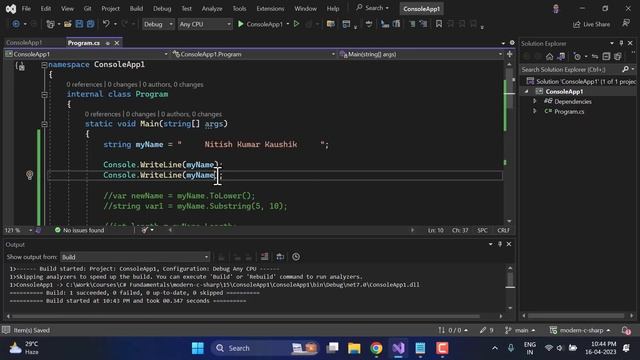Toggle word wrap in Output panel

[280, 257]
